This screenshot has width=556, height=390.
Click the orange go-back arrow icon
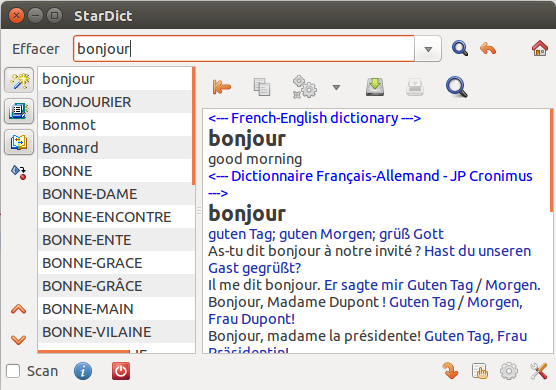(488, 49)
